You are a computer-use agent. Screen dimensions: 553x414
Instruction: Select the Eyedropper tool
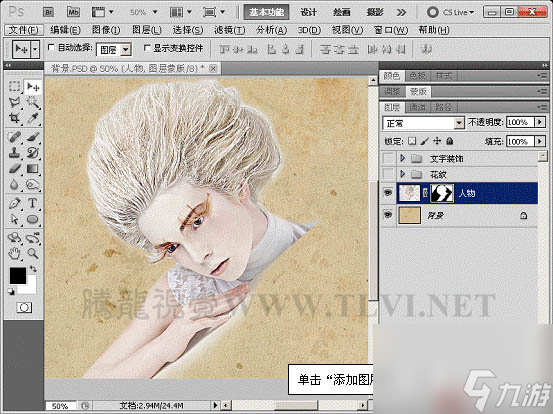33,118
